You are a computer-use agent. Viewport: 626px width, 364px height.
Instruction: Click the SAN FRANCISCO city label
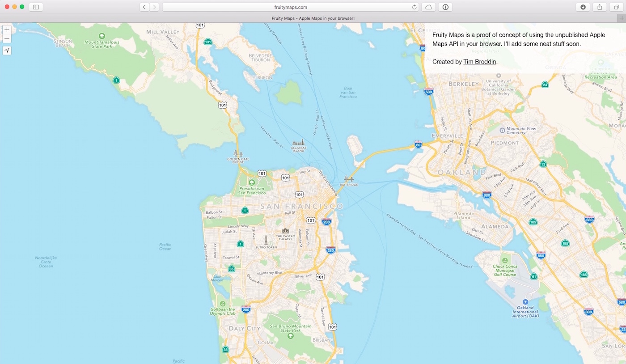click(x=301, y=207)
